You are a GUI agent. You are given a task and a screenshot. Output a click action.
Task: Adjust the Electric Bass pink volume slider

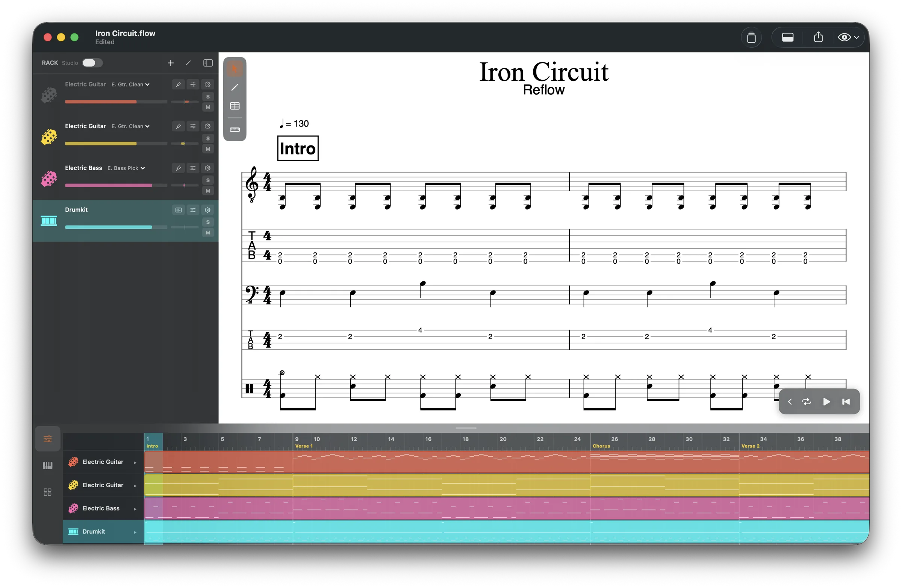pos(116,185)
